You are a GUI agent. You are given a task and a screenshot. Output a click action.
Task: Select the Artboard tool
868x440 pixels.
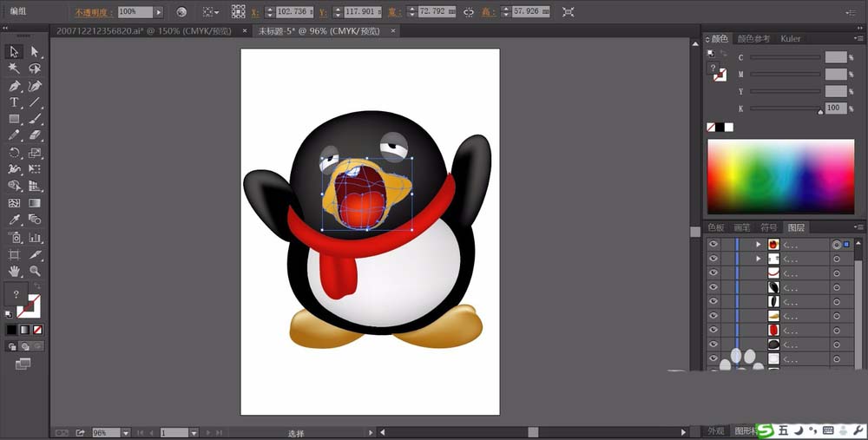tap(14, 254)
